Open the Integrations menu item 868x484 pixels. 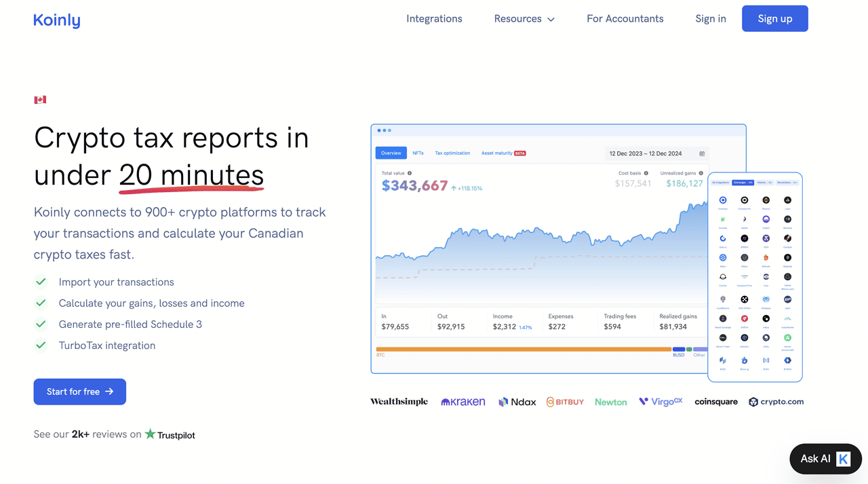434,19
